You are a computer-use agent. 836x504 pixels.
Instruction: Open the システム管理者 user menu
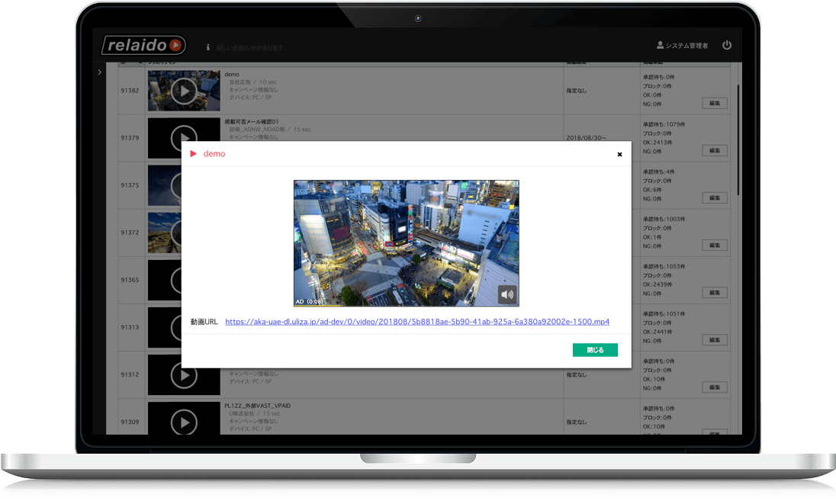(682, 47)
